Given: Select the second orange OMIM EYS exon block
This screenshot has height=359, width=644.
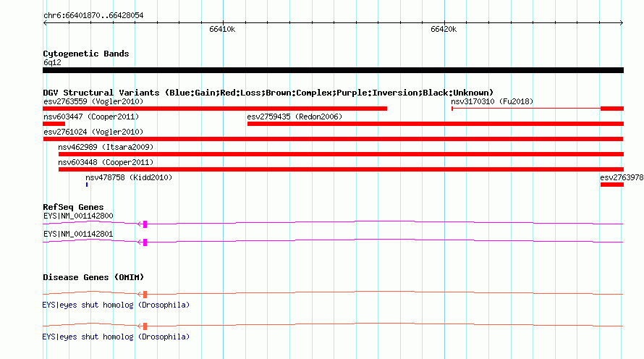Looking at the screenshot, I should [145, 326].
